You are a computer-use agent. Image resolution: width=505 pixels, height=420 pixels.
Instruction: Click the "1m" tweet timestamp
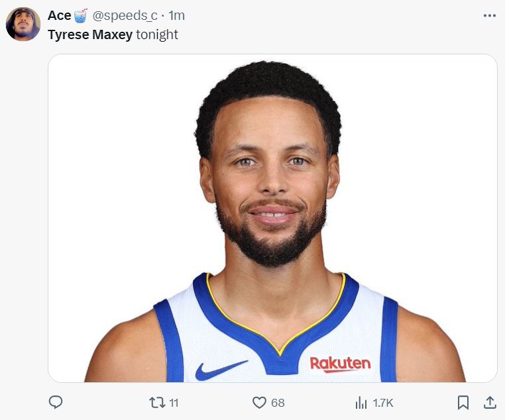[x=177, y=15]
